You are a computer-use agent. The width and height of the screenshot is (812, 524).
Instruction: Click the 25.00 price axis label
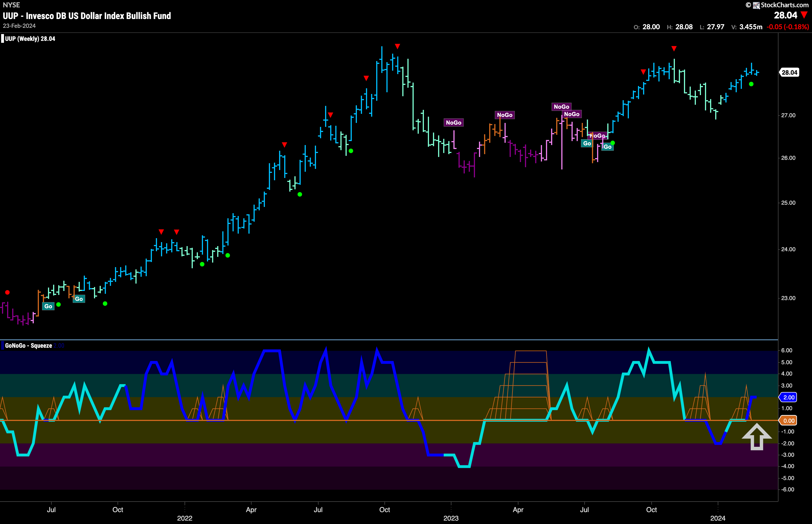pyautogui.click(x=788, y=203)
